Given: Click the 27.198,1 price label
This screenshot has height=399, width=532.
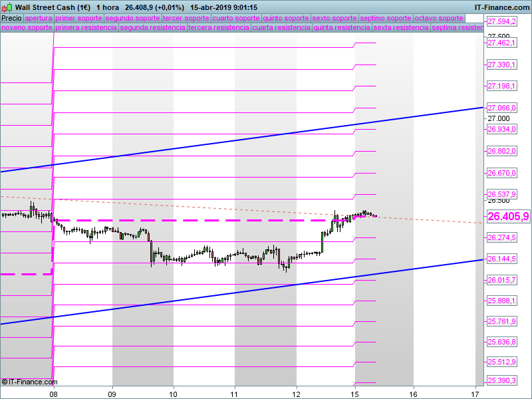Looking at the screenshot, I should (x=502, y=86).
